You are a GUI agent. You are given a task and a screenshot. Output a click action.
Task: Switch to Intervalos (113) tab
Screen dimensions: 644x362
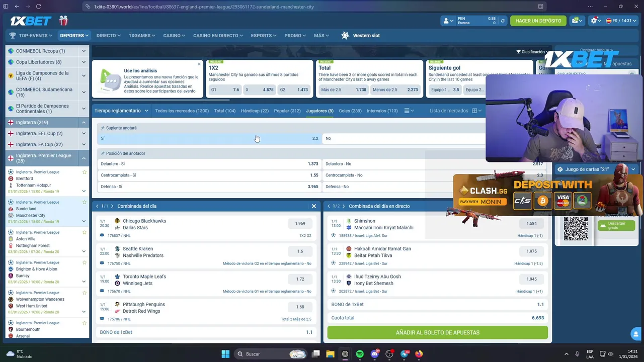pyautogui.click(x=382, y=111)
